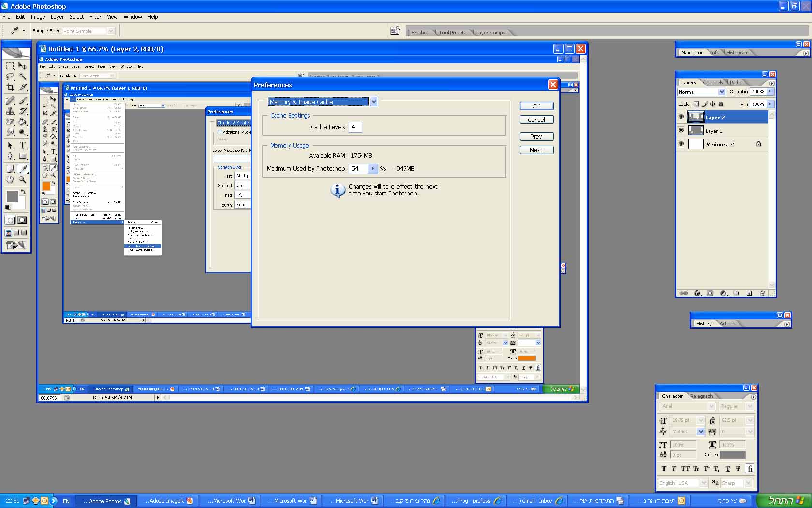
Task: Toggle Lock all in Layers panel
Action: pyautogui.click(x=721, y=104)
